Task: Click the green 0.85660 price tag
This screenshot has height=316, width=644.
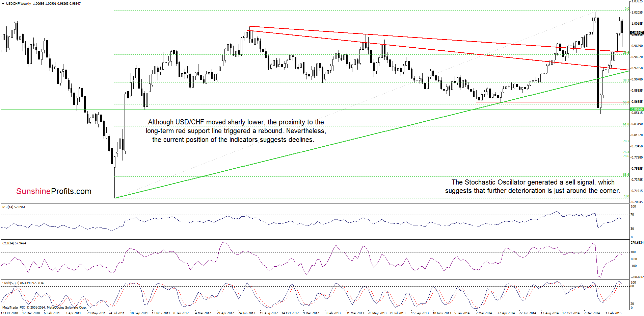Action: point(637,110)
